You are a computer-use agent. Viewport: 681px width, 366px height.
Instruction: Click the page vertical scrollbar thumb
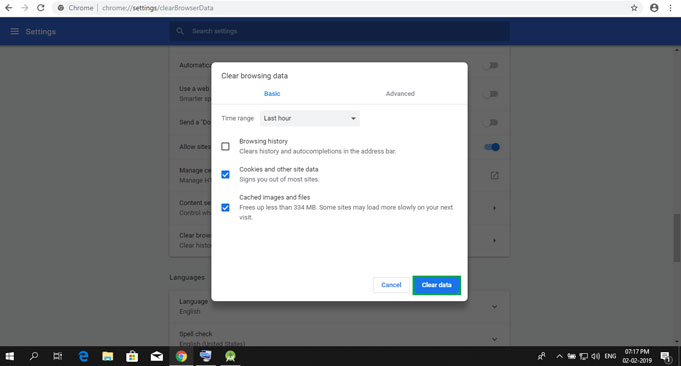click(x=677, y=237)
